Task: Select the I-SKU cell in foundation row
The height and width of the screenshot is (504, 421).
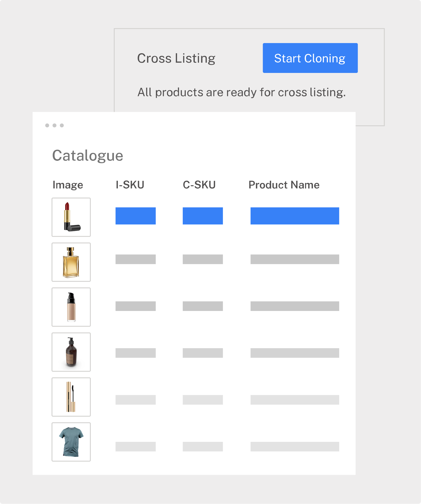Action: (x=135, y=306)
